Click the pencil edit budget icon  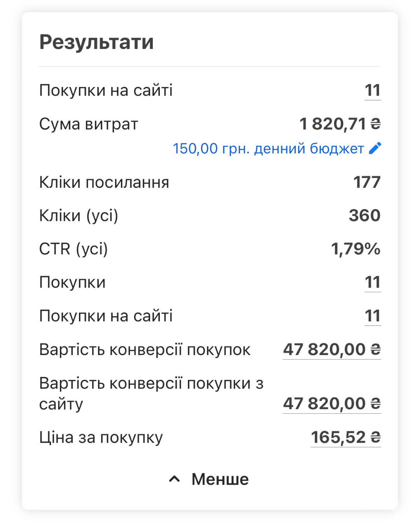pyautogui.click(x=375, y=148)
